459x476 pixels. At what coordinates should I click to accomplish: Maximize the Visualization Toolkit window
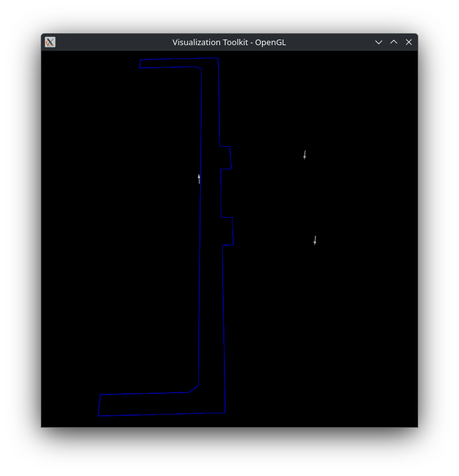(x=394, y=42)
